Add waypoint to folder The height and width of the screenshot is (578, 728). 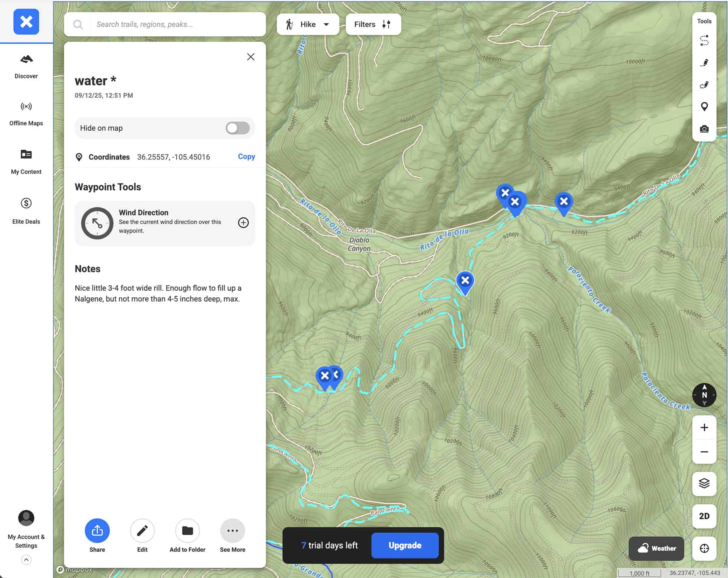pyautogui.click(x=187, y=531)
